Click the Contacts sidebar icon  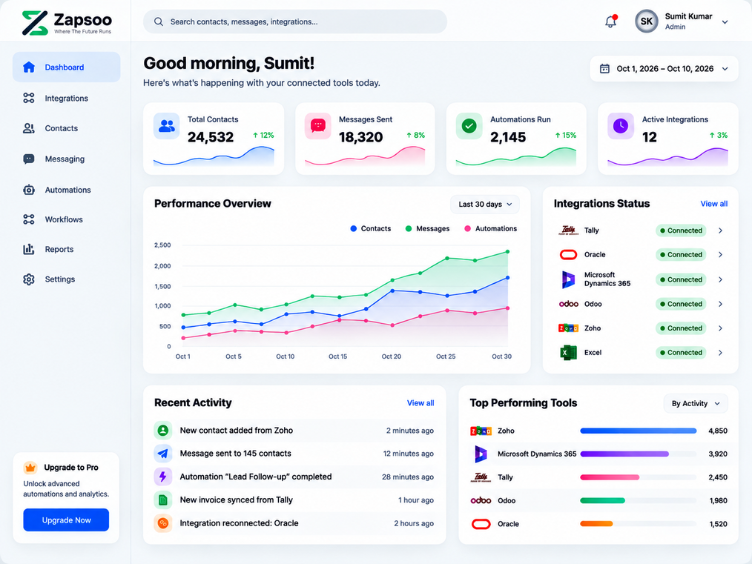[x=29, y=128]
